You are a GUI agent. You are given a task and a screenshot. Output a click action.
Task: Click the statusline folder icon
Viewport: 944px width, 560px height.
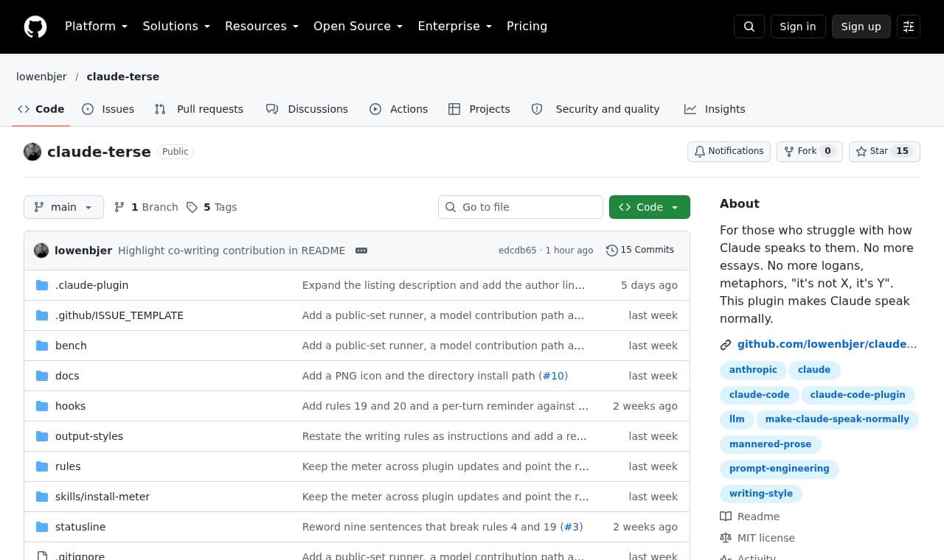[x=42, y=527]
